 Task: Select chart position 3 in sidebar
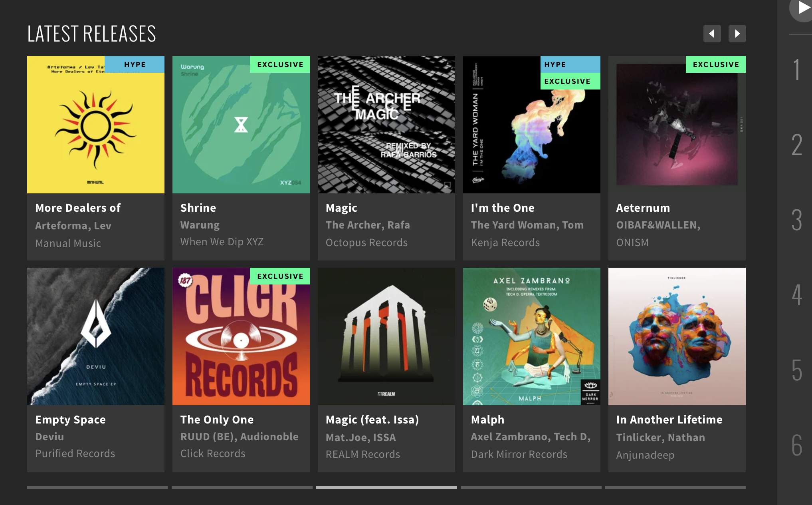797,220
